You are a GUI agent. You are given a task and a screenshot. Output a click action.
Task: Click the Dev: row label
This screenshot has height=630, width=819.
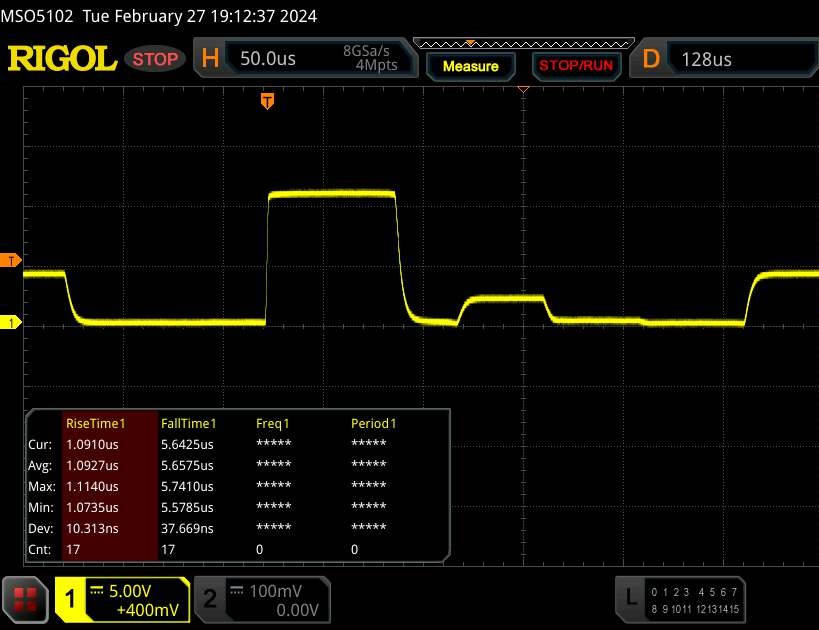[x=41, y=528]
